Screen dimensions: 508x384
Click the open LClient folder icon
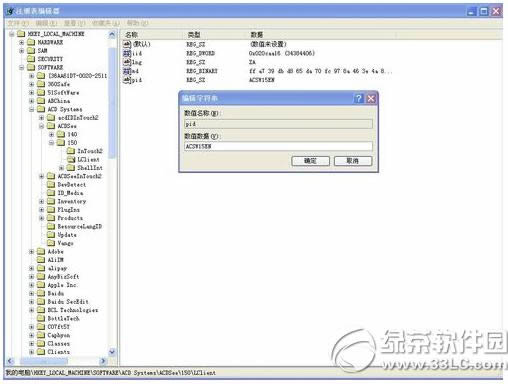click(x=71, y=159)
